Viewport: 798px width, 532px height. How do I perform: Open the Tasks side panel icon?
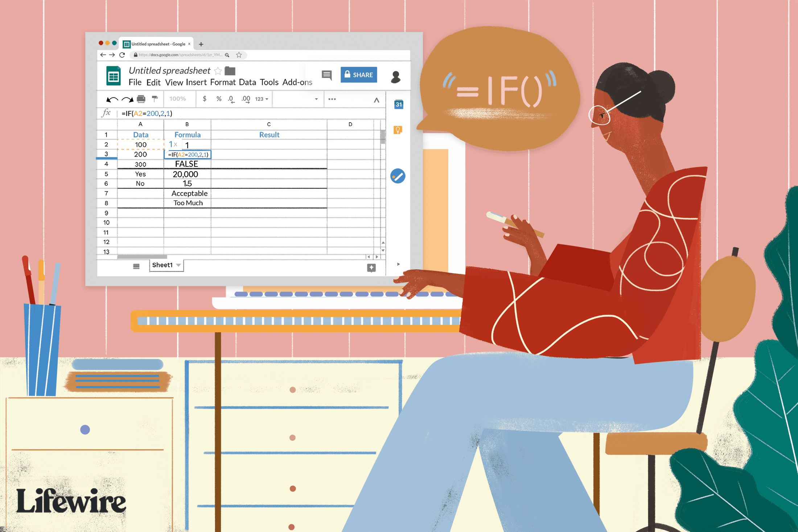click(x=398, y=176)
